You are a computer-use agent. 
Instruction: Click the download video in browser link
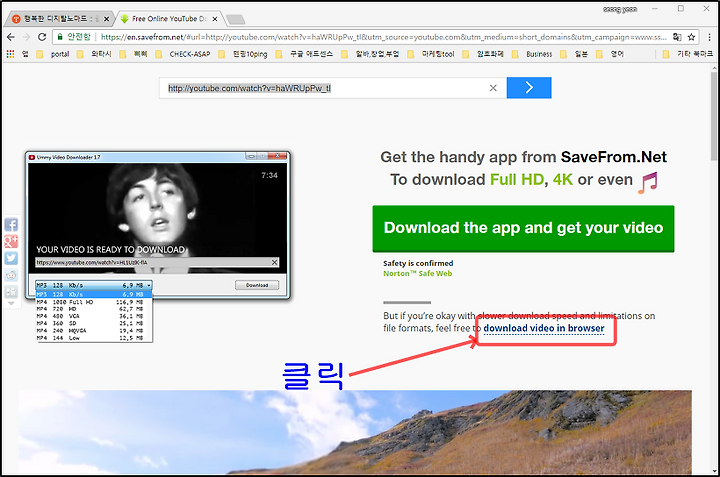(x=544, y=328)
